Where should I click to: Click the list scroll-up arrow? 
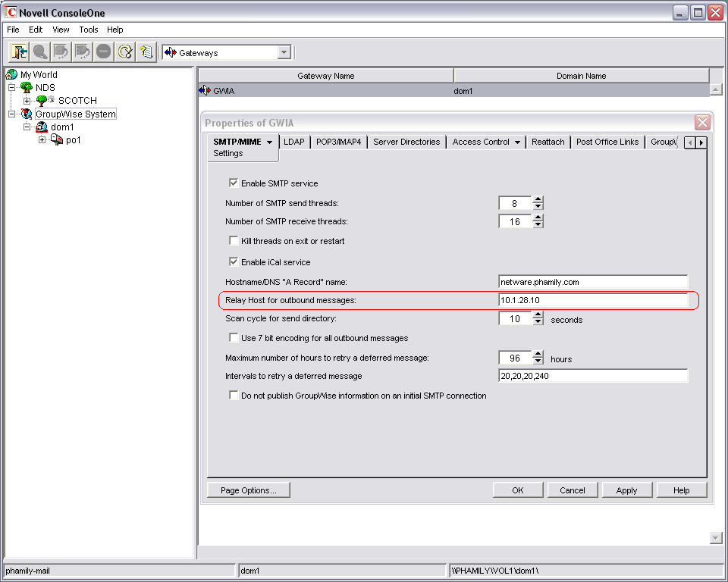tap(715, 89)
